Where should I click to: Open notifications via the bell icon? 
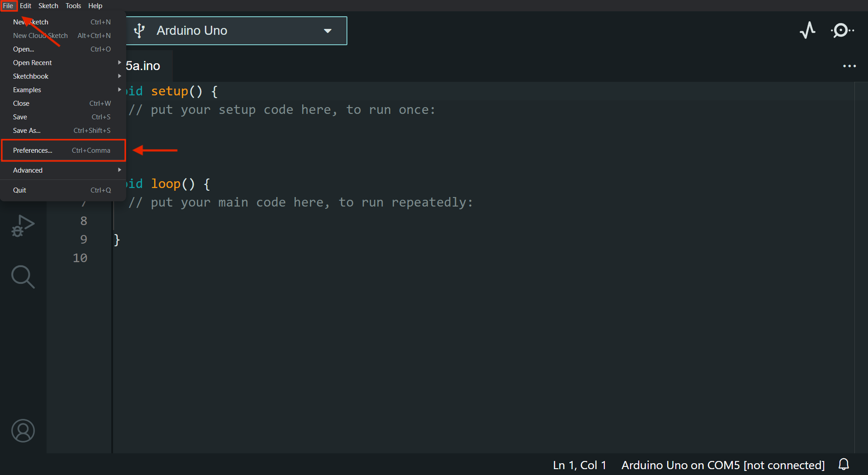point(844,465)
